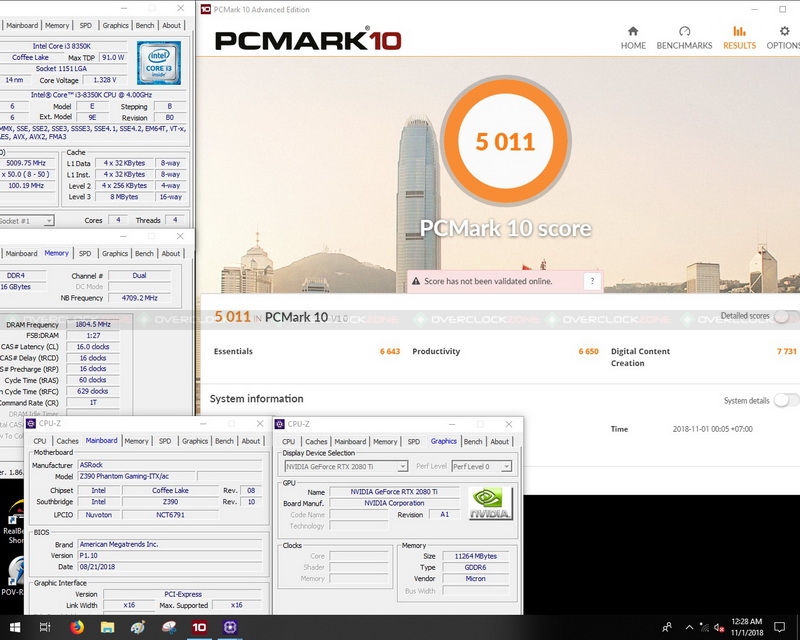800x640 pixels.
Task: Click the Essentials score 6 643
Action: point(390,351)
